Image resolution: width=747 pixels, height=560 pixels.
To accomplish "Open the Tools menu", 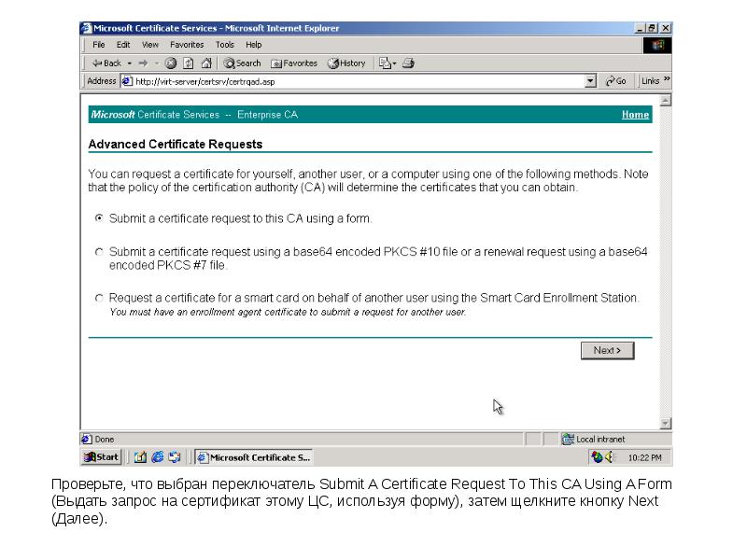I will (225, 45).
